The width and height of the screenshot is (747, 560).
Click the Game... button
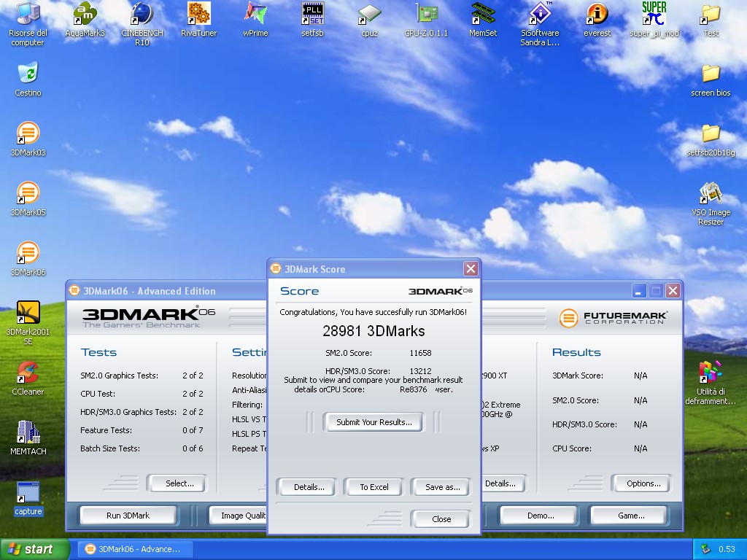pos(631,516)
